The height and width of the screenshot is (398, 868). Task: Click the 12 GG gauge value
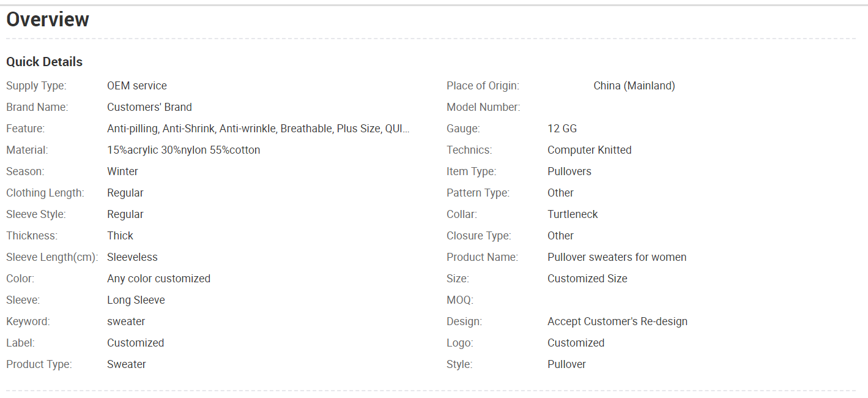coord(562,129)
